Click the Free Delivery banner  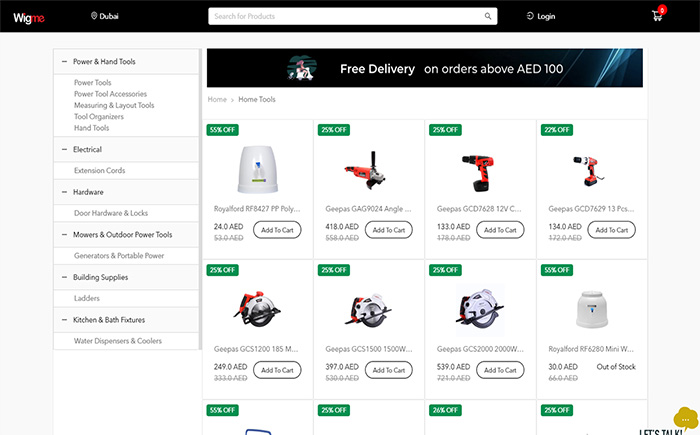424,69
